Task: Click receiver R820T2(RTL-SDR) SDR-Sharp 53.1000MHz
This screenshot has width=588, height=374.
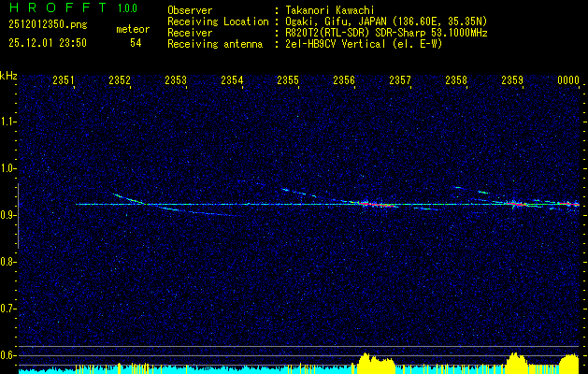Action: point(386,33)
